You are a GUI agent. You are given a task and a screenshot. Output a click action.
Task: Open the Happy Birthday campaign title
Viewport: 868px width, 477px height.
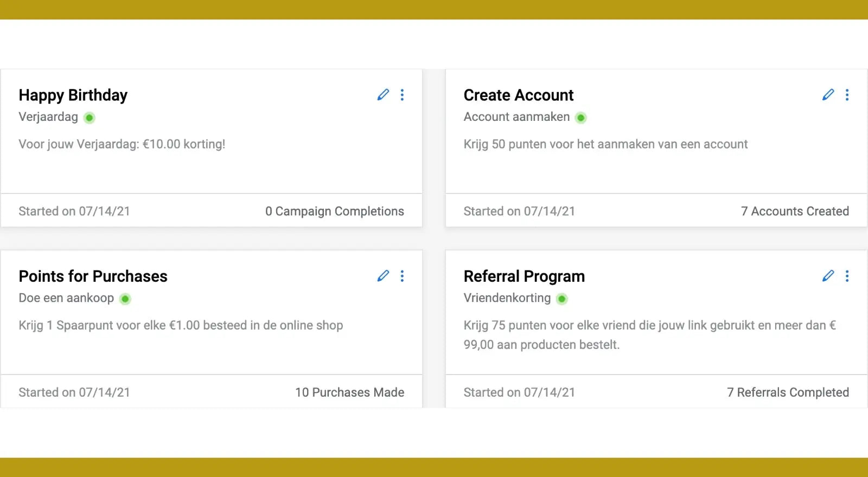click(x=73, y=95)
